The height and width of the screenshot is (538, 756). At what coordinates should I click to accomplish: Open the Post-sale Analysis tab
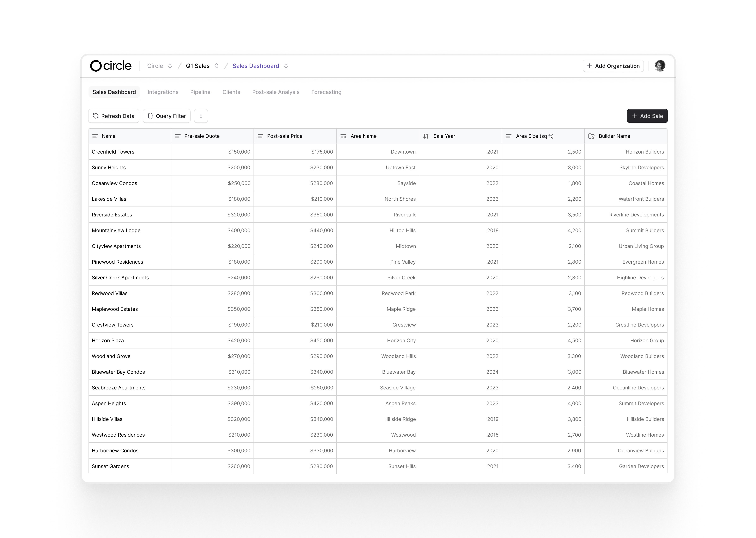click(x=276, y=92)
